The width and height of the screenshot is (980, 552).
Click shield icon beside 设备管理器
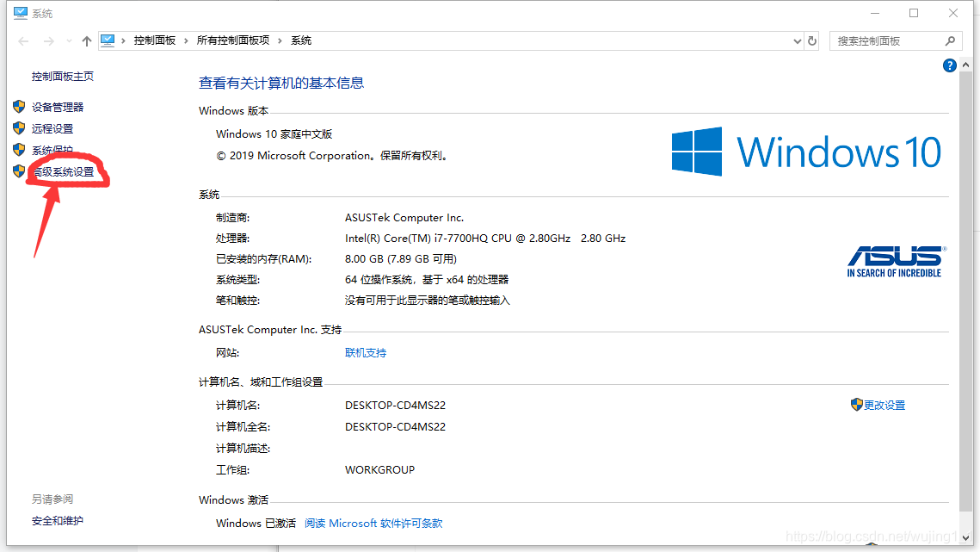tap(19, 107)
